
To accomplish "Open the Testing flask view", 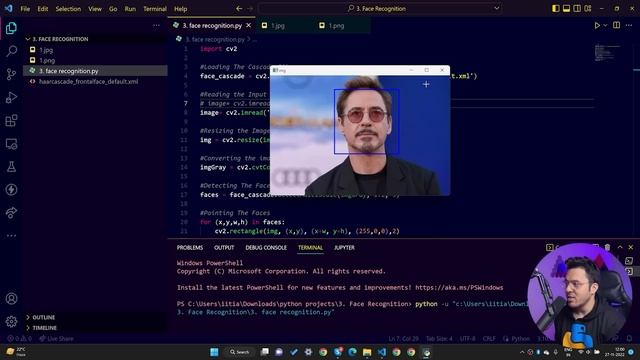I will [x=11, y=167].
